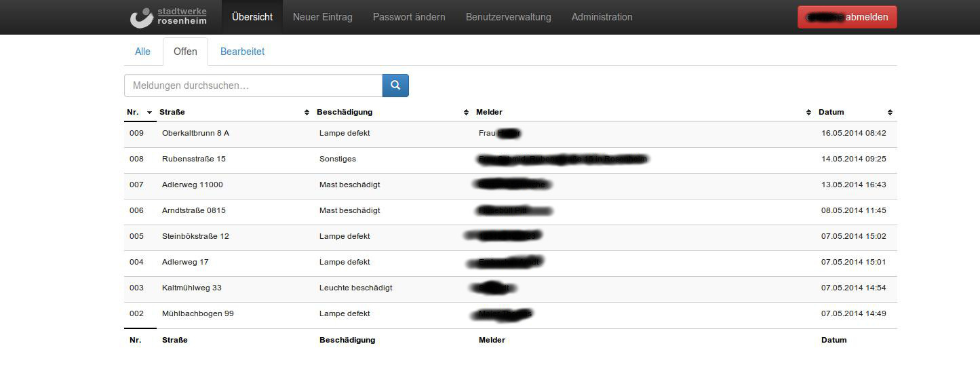
Task: Select entry number 005
Action: pos(137,236)
